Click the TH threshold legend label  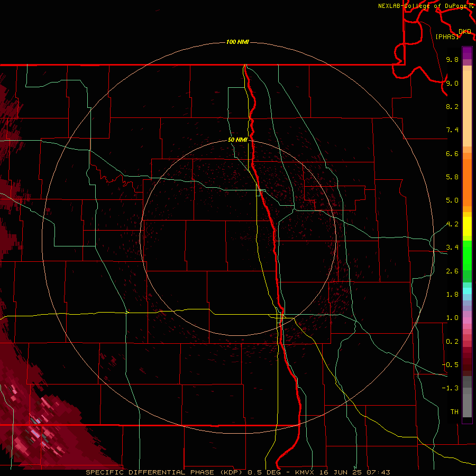point(454,412)
